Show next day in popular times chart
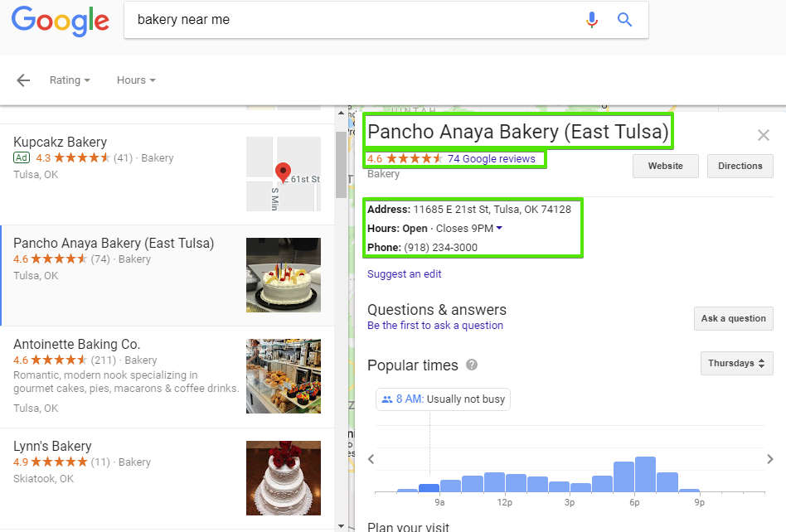Viewport: 786px width, 532px height. pyautogui.click(x=770, y=459)
